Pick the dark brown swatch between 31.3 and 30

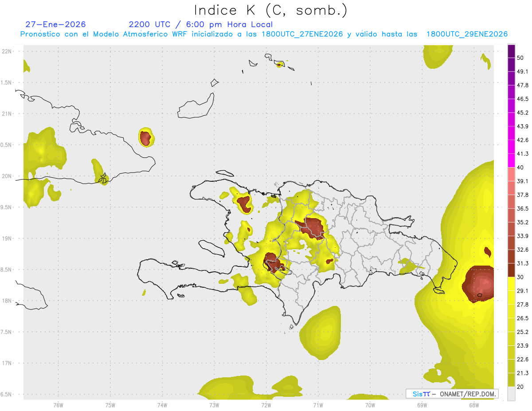(511, 270)
